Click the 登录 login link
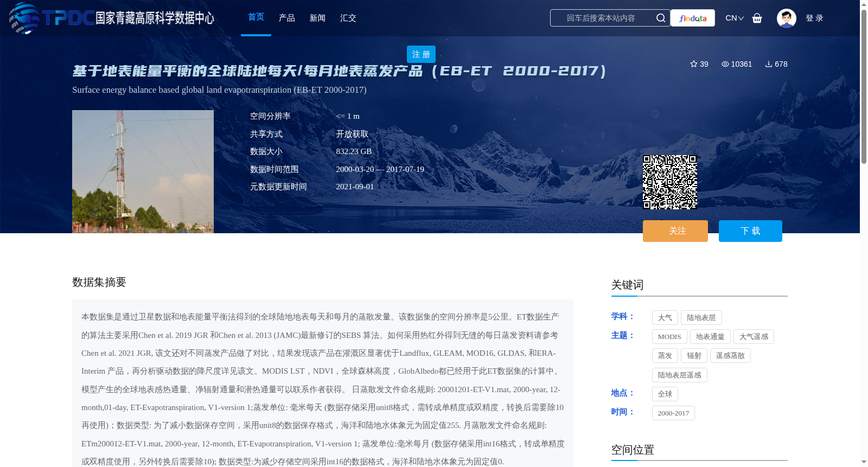868x467 pixels. coord(814,18)
